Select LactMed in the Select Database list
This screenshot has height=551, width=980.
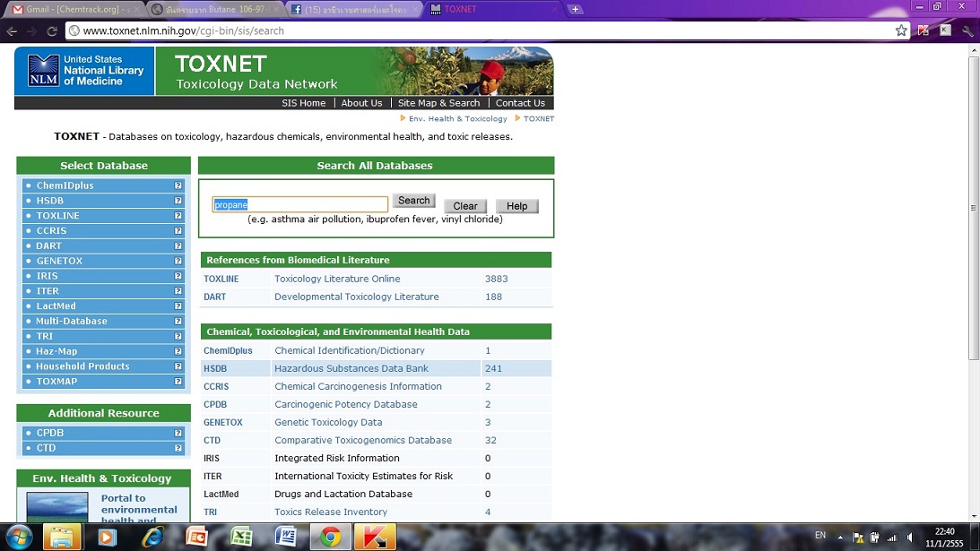click(x=56, y=306)
